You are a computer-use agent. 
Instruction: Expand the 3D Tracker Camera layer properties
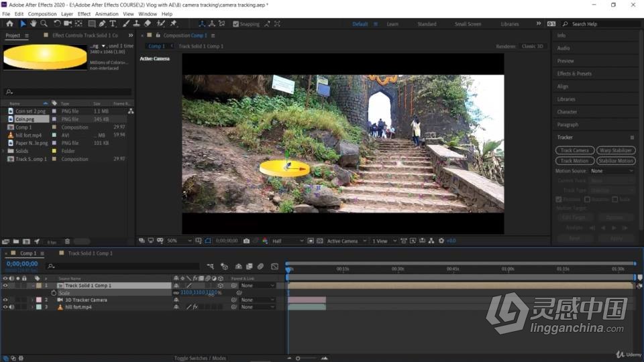[32, 300]
